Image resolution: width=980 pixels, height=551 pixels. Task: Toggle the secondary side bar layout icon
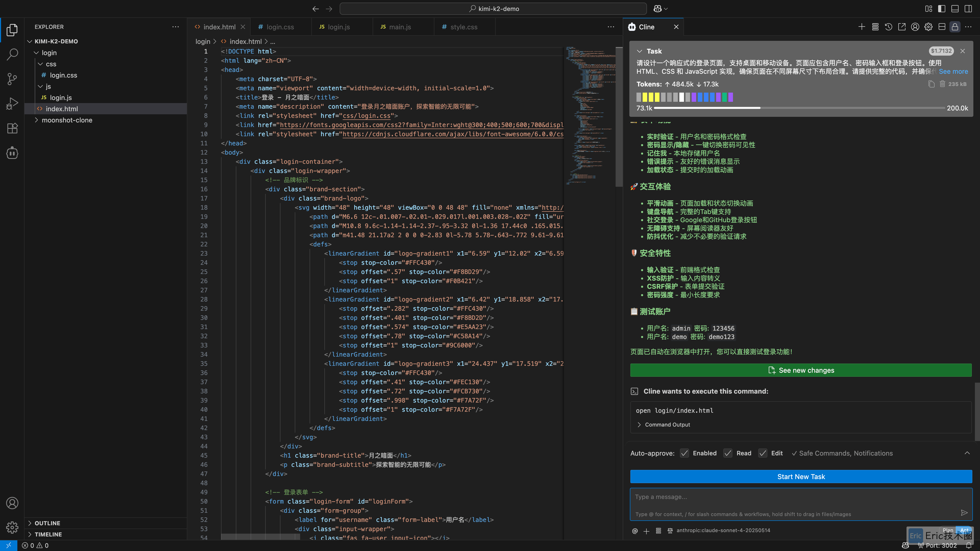click(x=968, y=9)
